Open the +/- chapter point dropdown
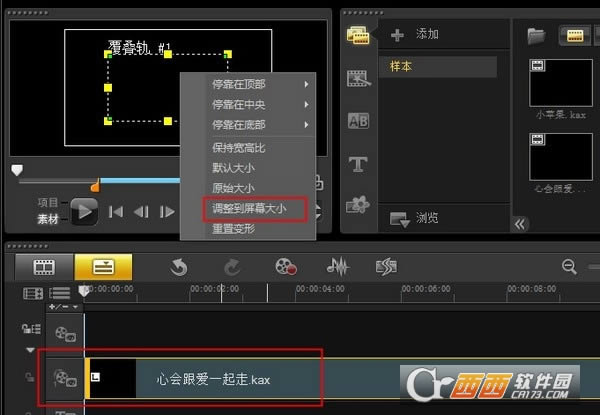The height and width of the screenshot is (415, 600). pyautogui.click(x=63, y=307)
